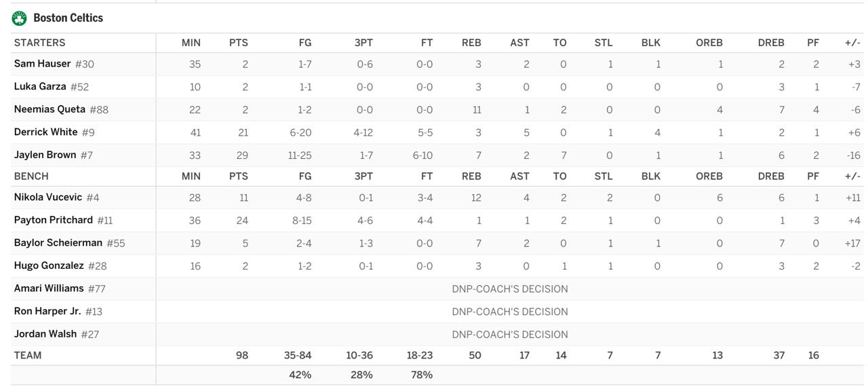Open Jaylen Brown's player profile

tap(45, 155)
